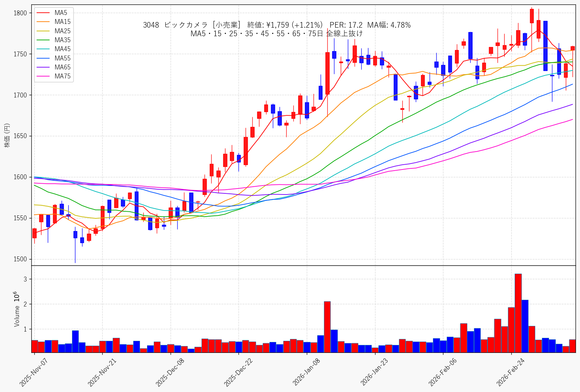This screenshot has width=580, height=392.
Task: Click the 1650 price axis label
Action: [x=20, y=136]
